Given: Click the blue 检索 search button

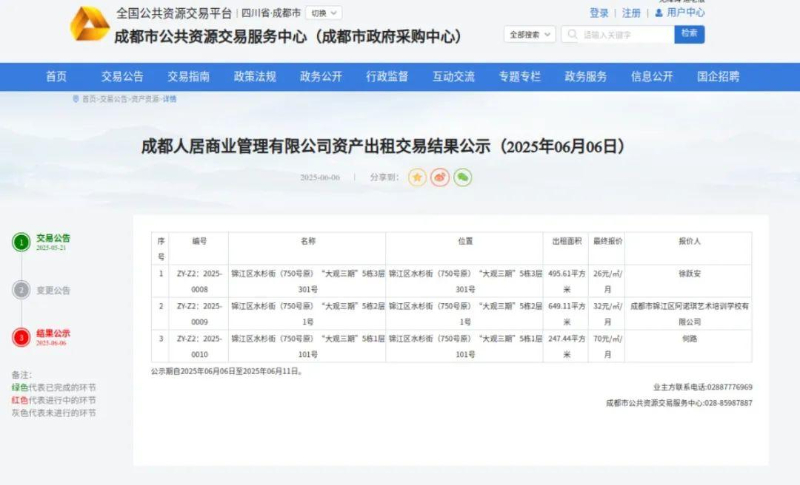Looking at the screenshot, I should (x=689, y=34).
